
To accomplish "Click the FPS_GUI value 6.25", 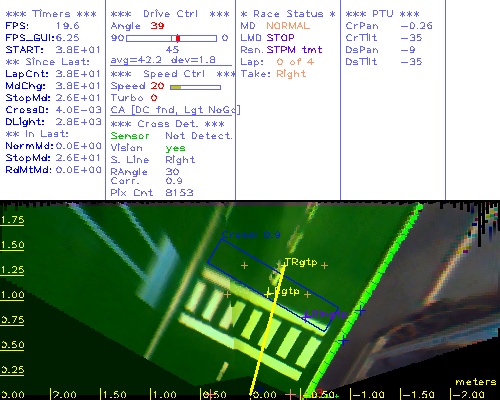I will click(67, 38).
